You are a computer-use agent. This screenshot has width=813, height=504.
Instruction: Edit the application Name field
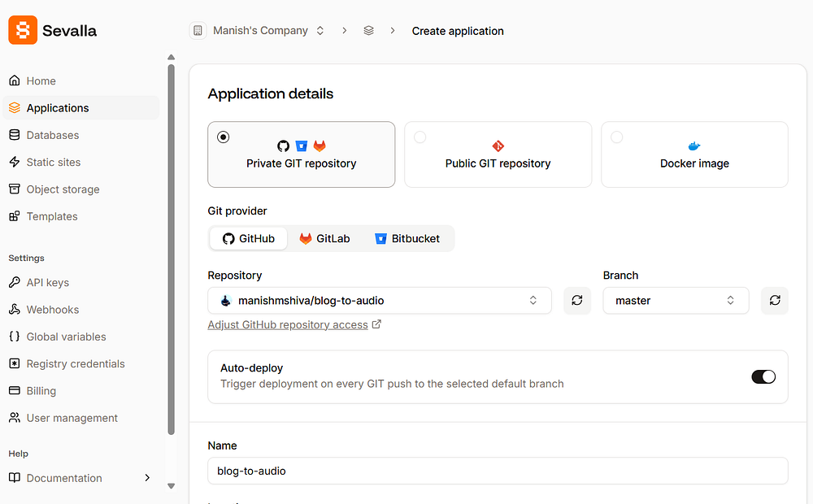(x=498, y=471)
